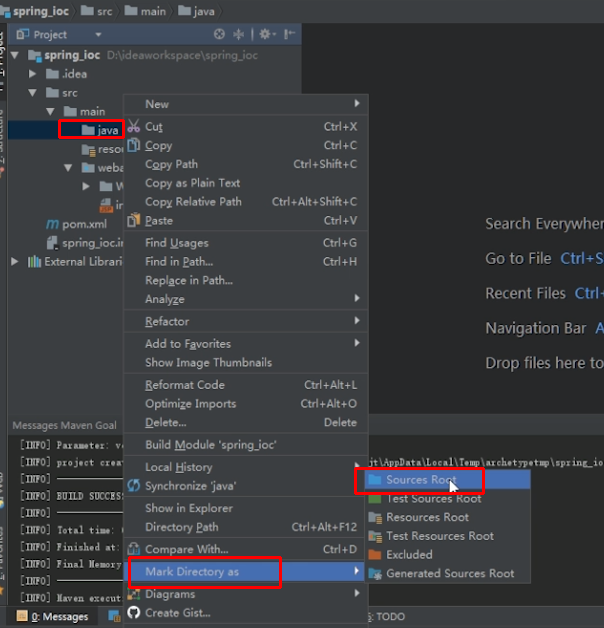Viewport: 604px width, 628px height.
Task: Select Add to Favorites entry
Action: click(188, 344)
